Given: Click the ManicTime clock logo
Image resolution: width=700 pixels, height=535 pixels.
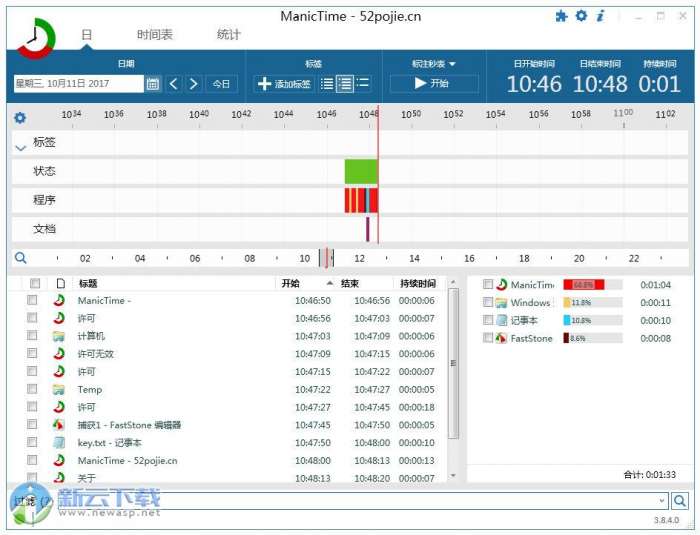Looking at the screenshot, I should 36,39.
